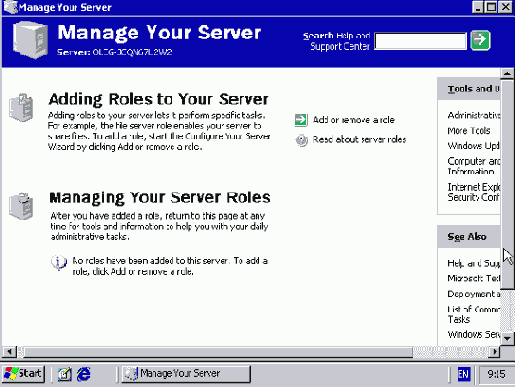Click the Adding Roles to Your Server heading
This screenshot has height=387, width=515.
158,99
